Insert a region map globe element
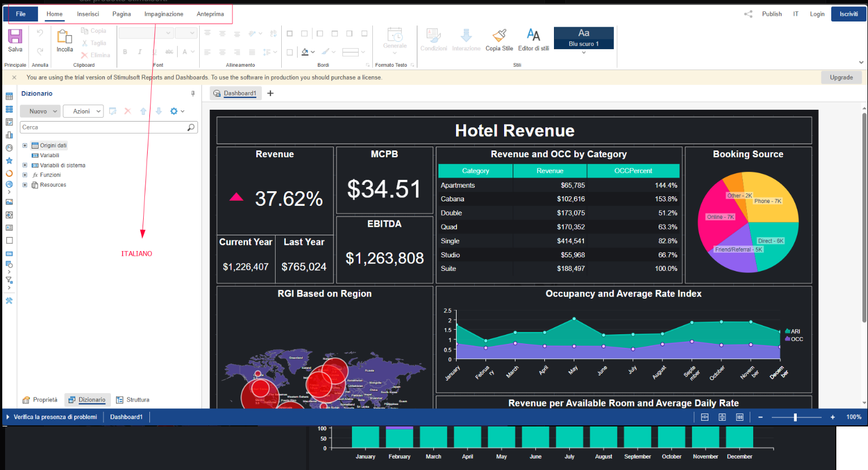The height and width of the screenshot is (470, 868). click(x=9, y=184)
